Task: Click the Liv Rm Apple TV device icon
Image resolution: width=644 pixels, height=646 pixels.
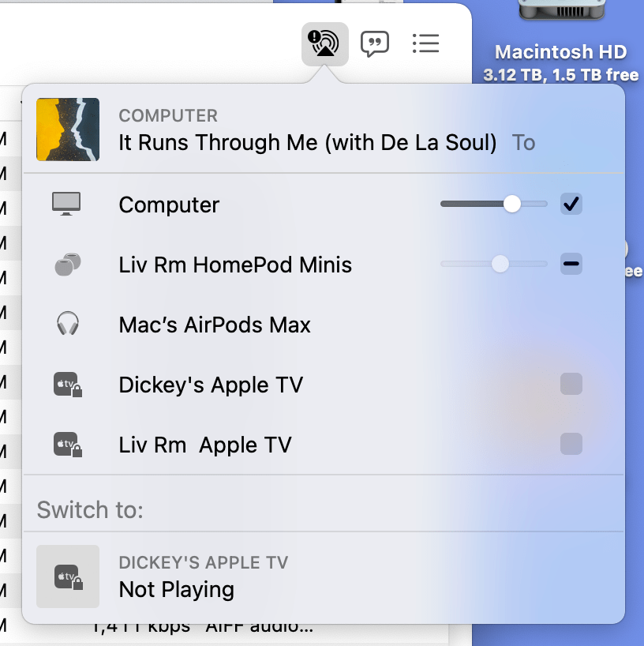Action: coord(67,445)
